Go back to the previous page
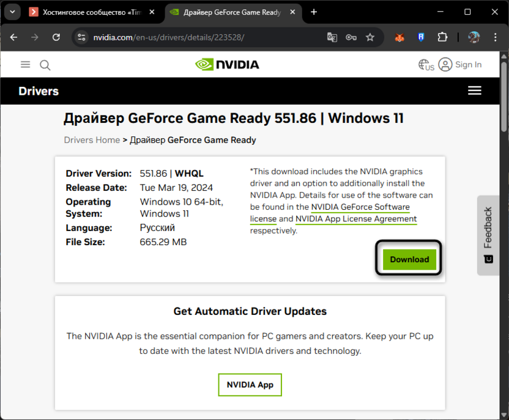 (x=13, y=37)
